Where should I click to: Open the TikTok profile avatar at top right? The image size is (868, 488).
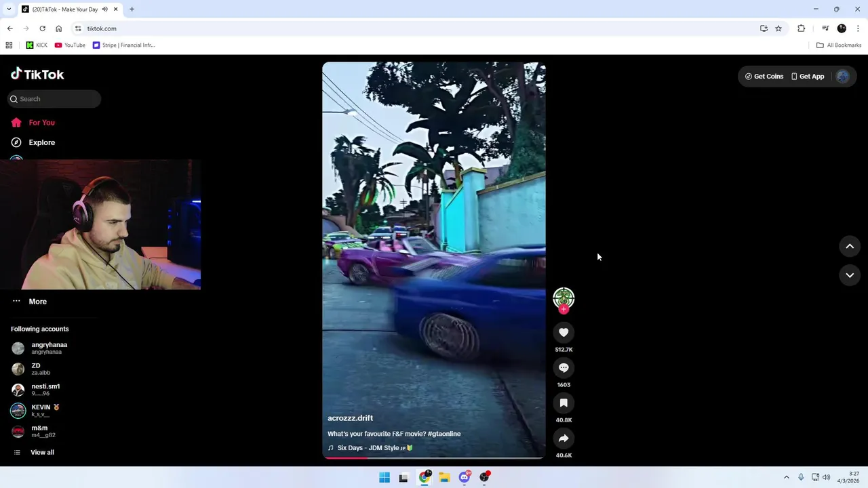(x=843, y=77)
